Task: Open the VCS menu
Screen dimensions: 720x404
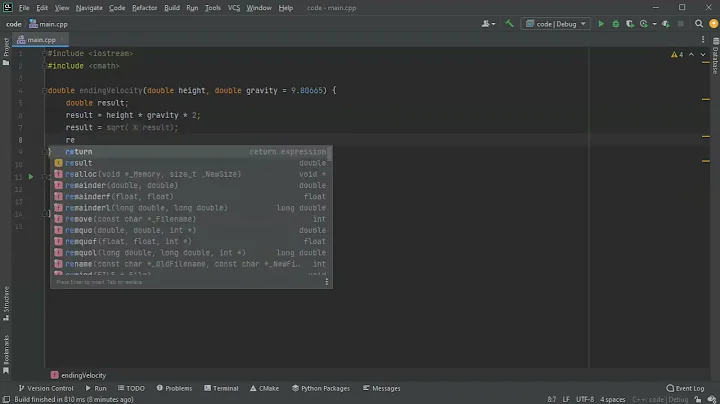Action: click(234, 8)
